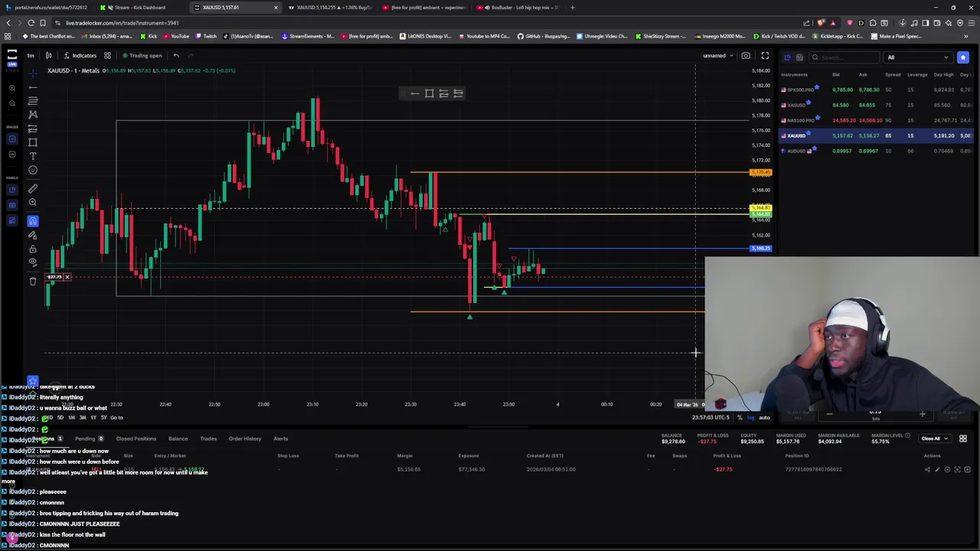Expand the All instruments filter dropdown
980x551 pixels.
click(x=917, y=57)
